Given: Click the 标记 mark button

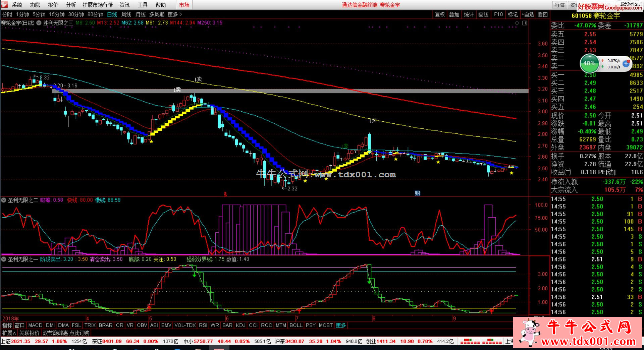Looking at the screenshot, I should click(513, 14).
